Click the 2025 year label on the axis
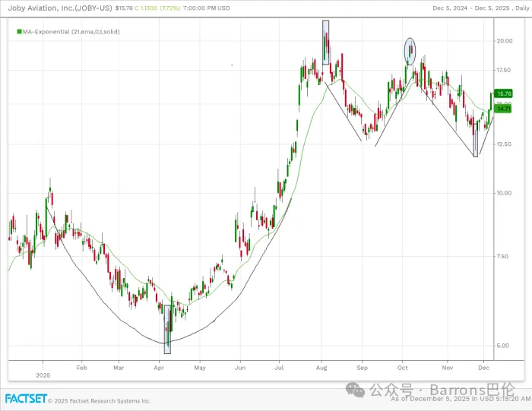Screen dimensions: 532x411 click(43, 375)
